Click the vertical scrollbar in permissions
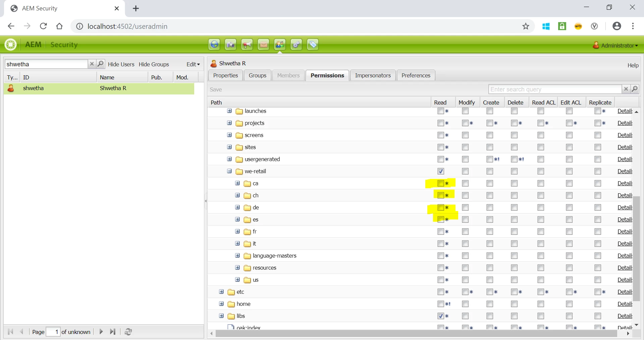 (x=636, y=249)
